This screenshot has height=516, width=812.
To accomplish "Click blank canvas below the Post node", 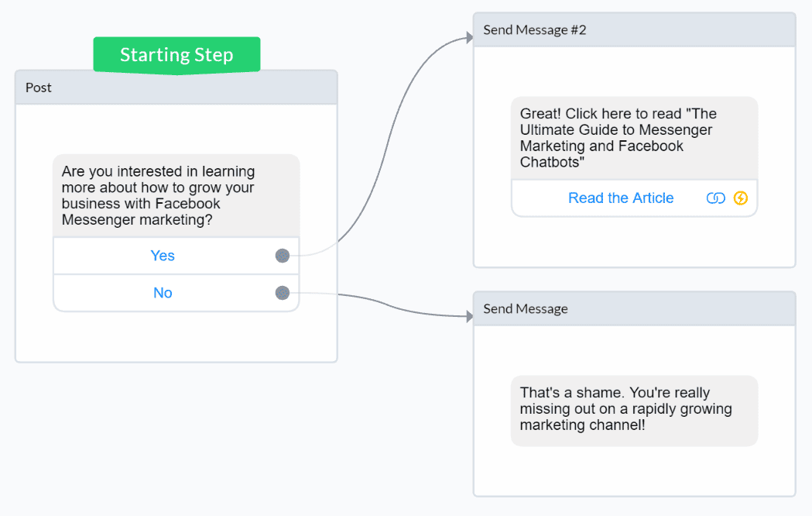I will click(176, 434).
